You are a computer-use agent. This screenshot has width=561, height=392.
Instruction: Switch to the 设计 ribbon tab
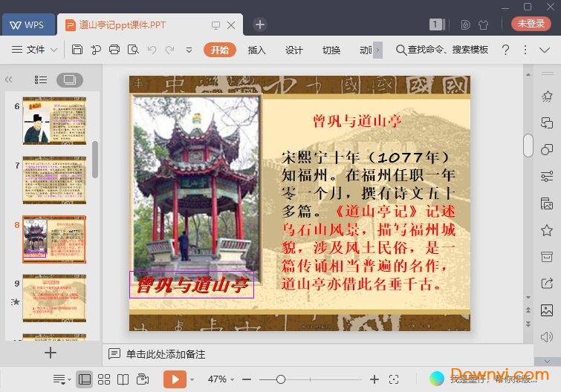point(294,50)
